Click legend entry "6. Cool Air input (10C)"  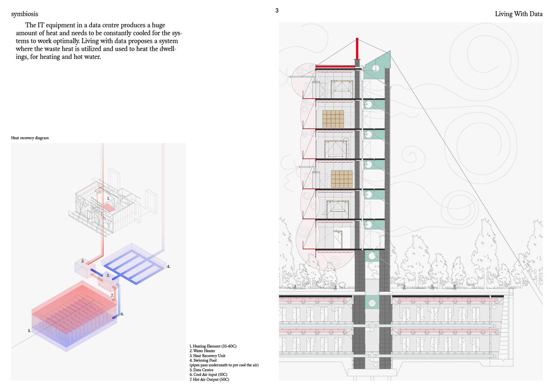208,375
